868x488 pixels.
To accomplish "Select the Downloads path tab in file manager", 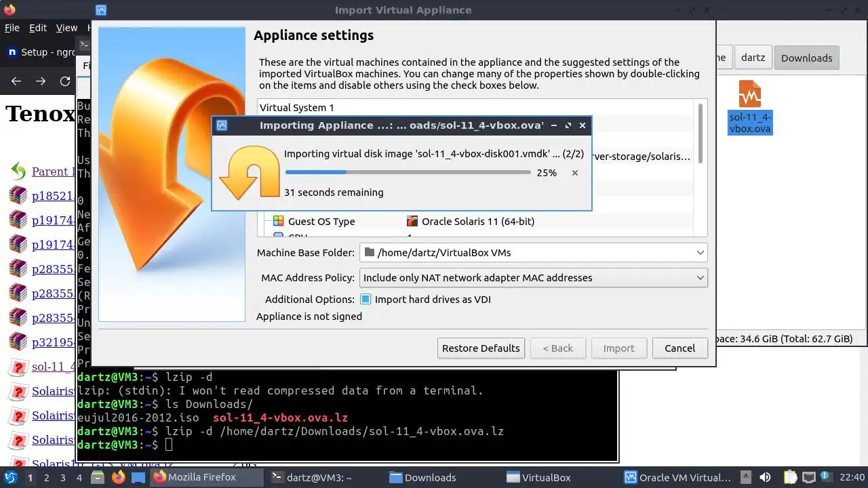I will coord(806,58).
